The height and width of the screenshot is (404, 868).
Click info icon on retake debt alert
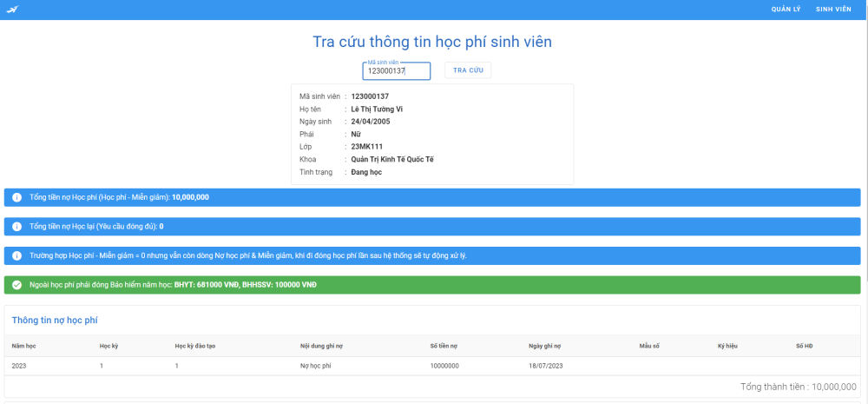(16, 227)
